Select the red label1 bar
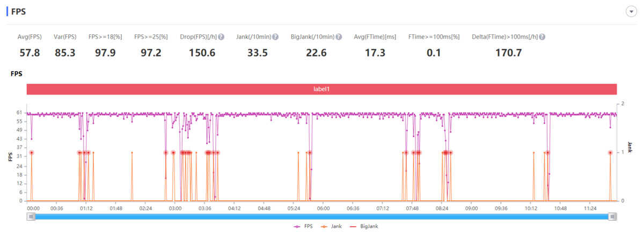This screenshot has width=644, height=232. click(321, 89)
